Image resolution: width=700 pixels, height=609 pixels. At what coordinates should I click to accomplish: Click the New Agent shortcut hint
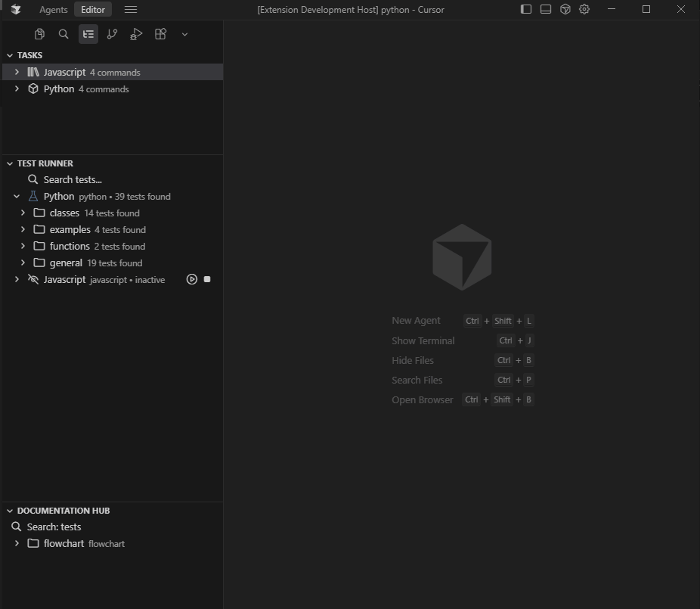tap(463, 321)
